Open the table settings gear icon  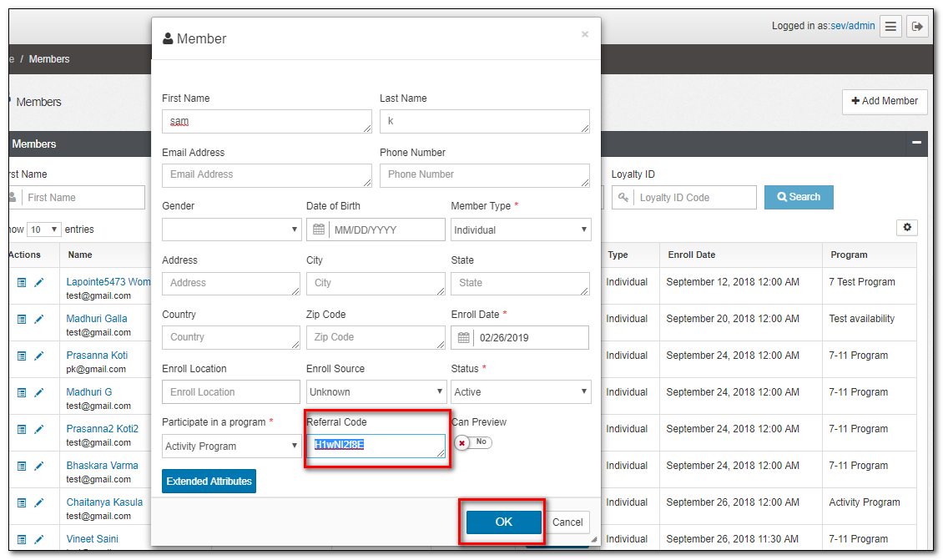click(906, 228)
